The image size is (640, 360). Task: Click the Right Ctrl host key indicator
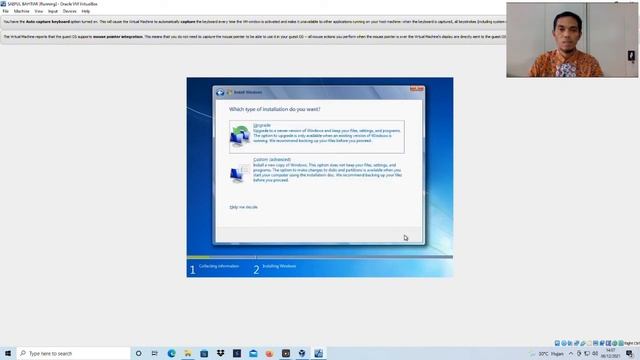632,343
